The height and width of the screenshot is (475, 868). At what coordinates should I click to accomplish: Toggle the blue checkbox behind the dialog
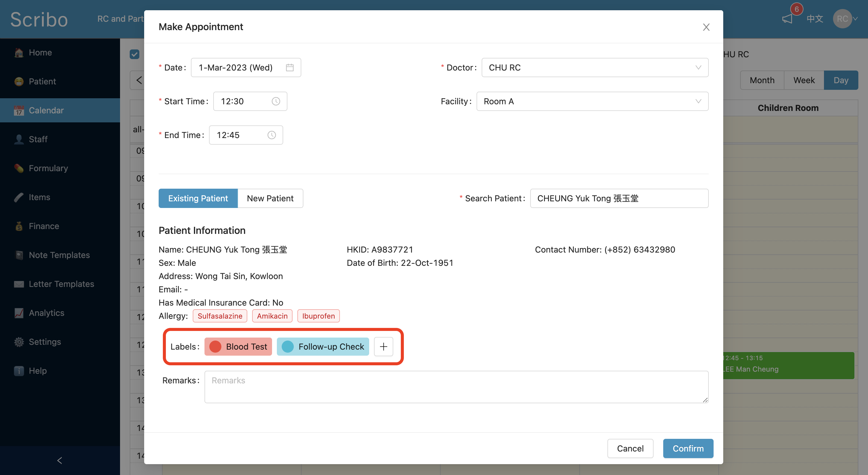[x=135, y=54]
